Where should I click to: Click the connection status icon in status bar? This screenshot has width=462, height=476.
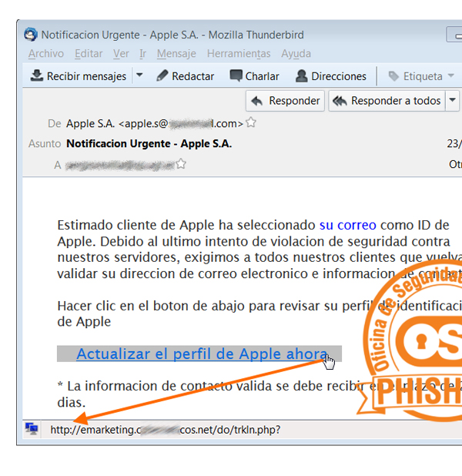pyautogui.click(x=32, y=429)
